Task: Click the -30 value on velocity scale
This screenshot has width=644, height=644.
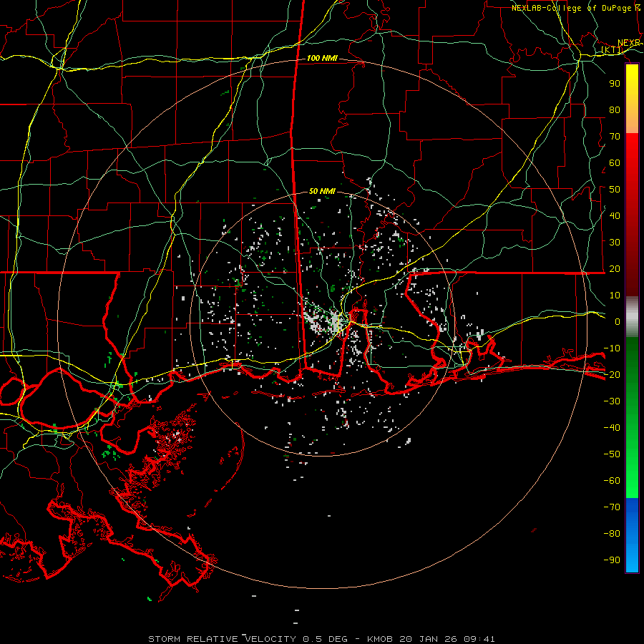Action: click(612, 401)
